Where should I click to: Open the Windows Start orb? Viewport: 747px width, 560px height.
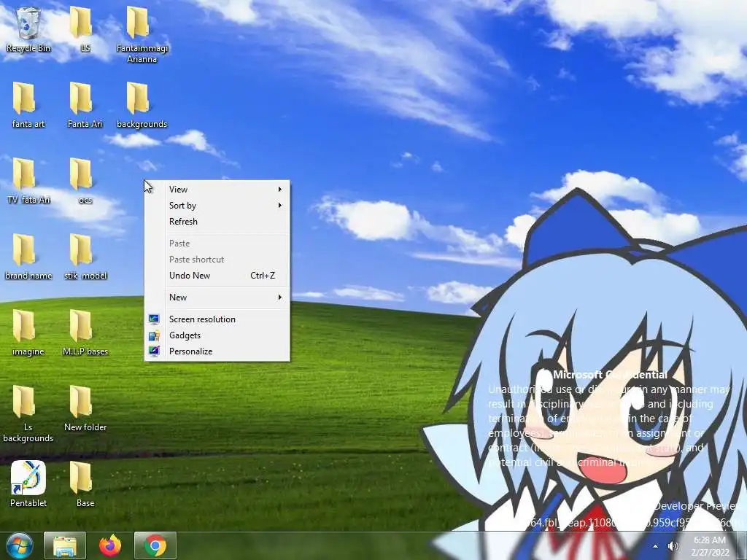[x=19, y=545]
